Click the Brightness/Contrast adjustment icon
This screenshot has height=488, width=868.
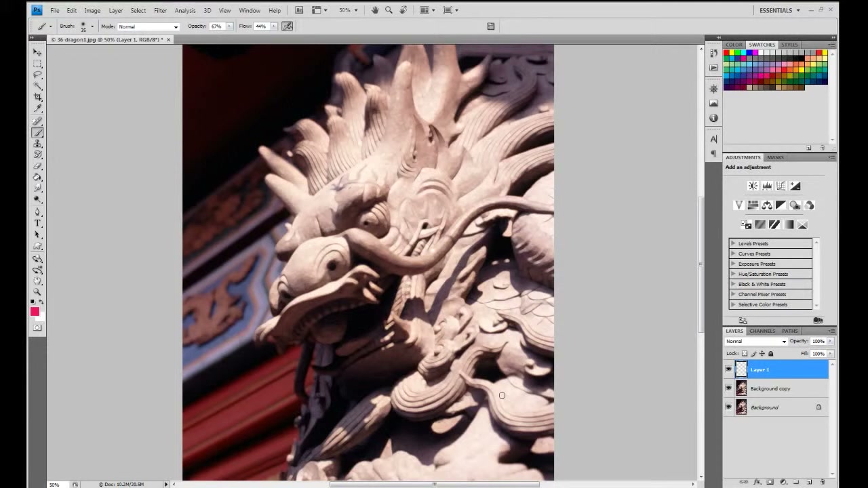753,186
